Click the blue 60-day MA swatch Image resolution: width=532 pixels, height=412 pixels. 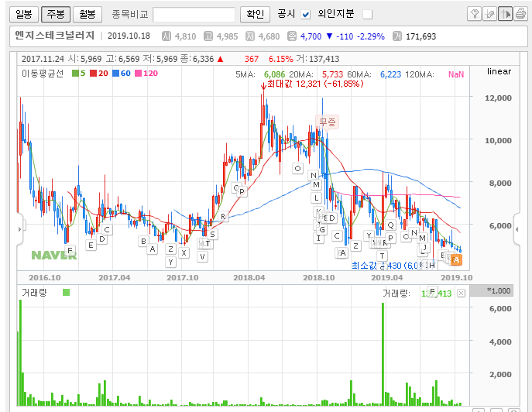point(115,74)
